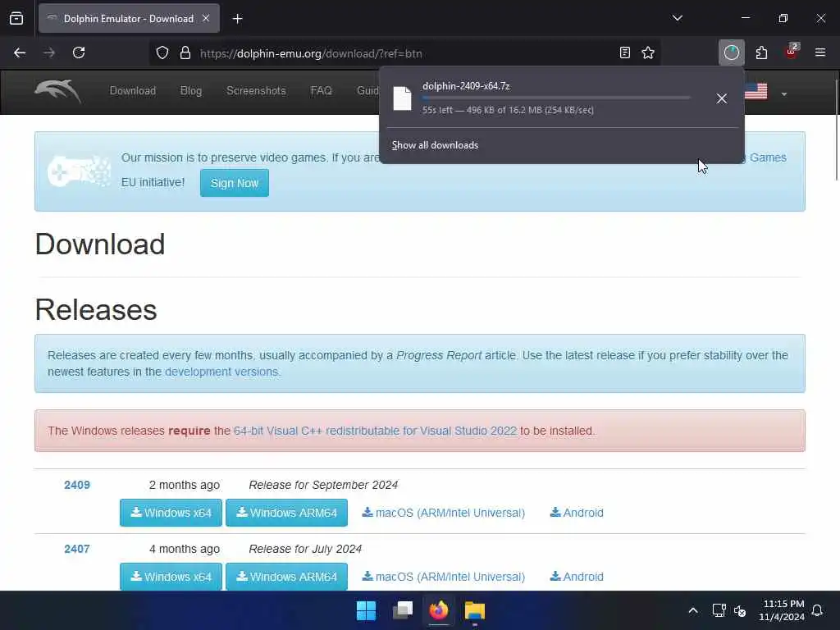Click the forward navigation arrow
This screenshot has width=840, height=630.
49,52
